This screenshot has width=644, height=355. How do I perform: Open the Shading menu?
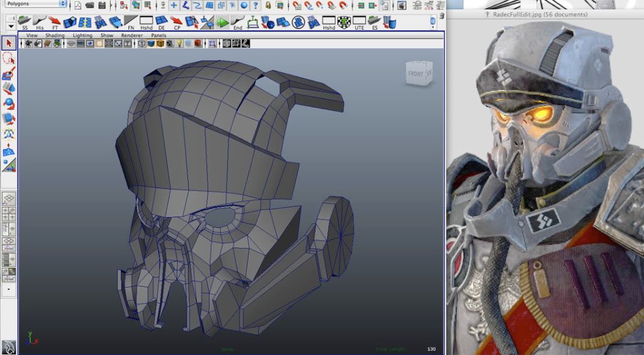tap(55, 35)
